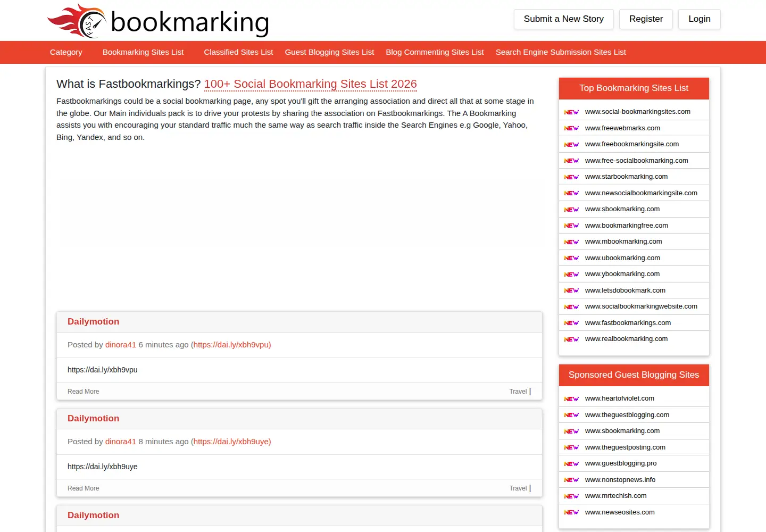766x532 pixels.
Task: Click NEW badge beside www.social-bookmarkingsites.com
Action: [x=571, y=112]
